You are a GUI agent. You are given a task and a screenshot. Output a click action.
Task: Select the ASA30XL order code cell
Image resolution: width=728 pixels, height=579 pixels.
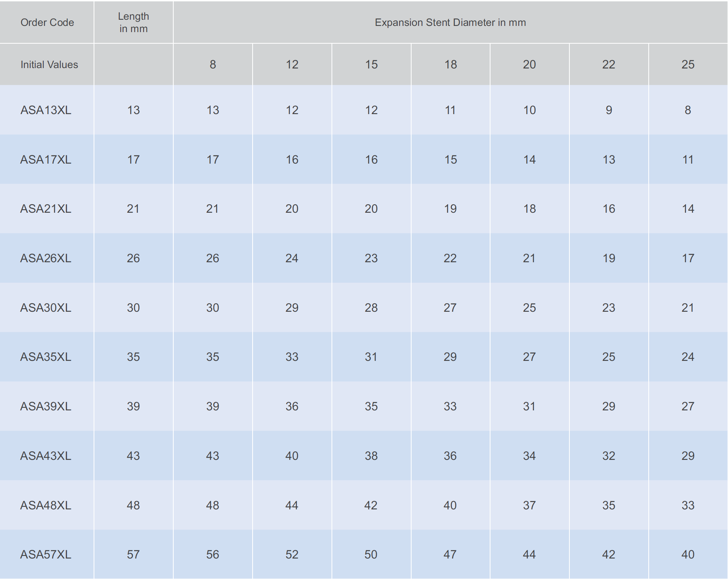[x=46, y=308]
